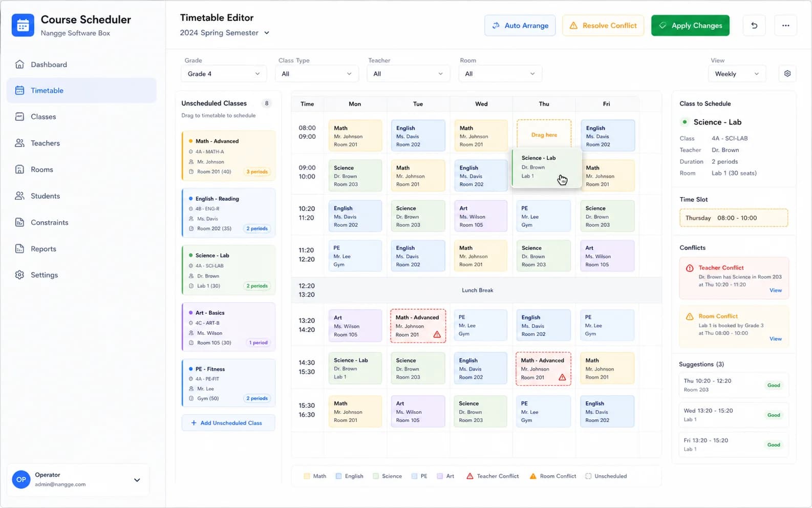Select the English - Reading unscheduled card
This screenshot has height=508, width=812.
[229, 213]
